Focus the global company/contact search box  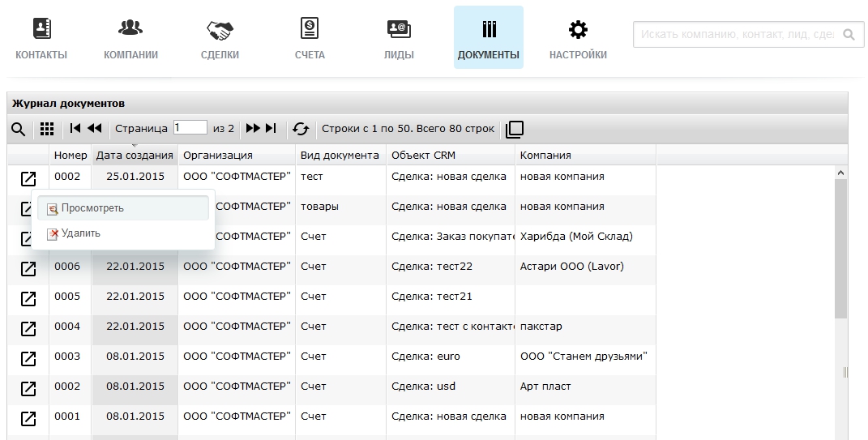coord(736,35)
